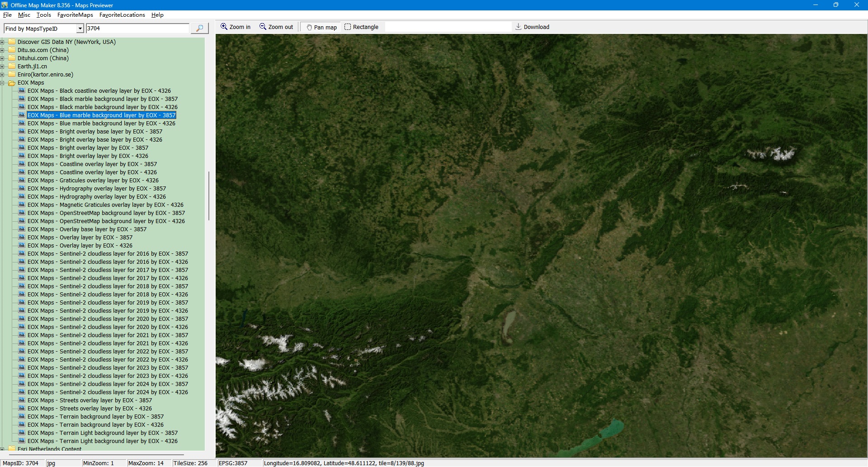Expand Discover GIS Data NY folder
Image resolution: width=868 pixels, height=467 pixels.
[x=2, y=42]
